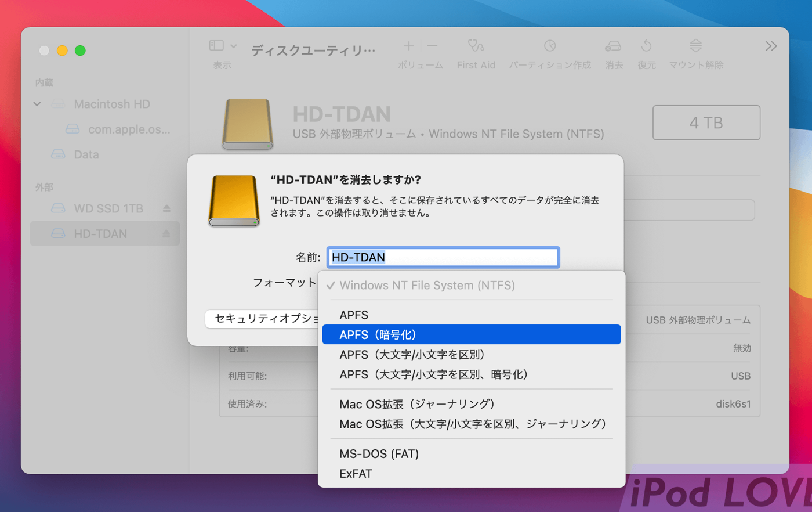The height and width of the screenshot is (512, 812).
Task: Click the Unmount (マウント解除) toolbar icon
Action: [x=695, y=46]
